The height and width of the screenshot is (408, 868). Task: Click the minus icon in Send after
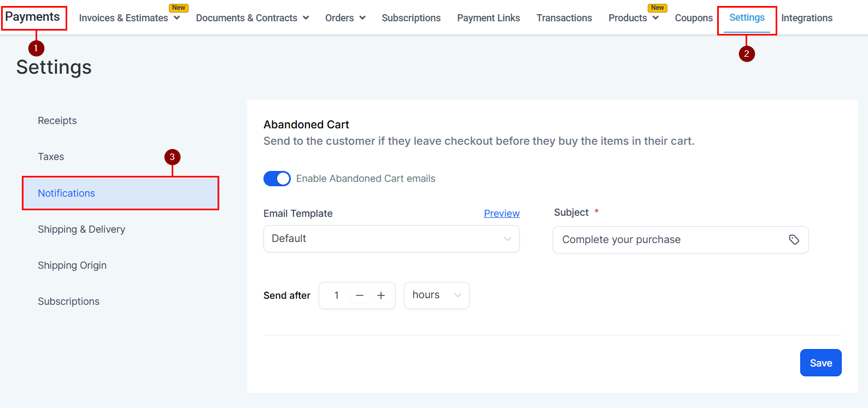tap(360, 295)
